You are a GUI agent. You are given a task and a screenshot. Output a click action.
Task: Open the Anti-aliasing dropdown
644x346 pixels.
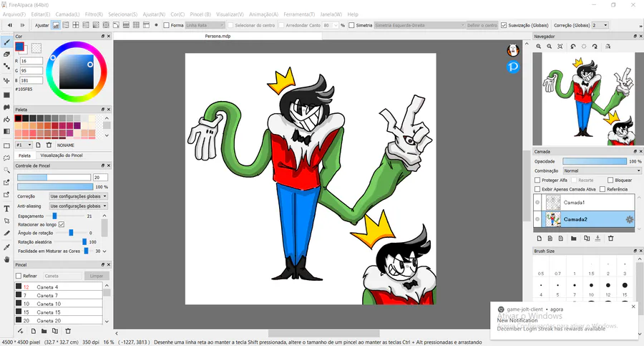tap(78, 206)
